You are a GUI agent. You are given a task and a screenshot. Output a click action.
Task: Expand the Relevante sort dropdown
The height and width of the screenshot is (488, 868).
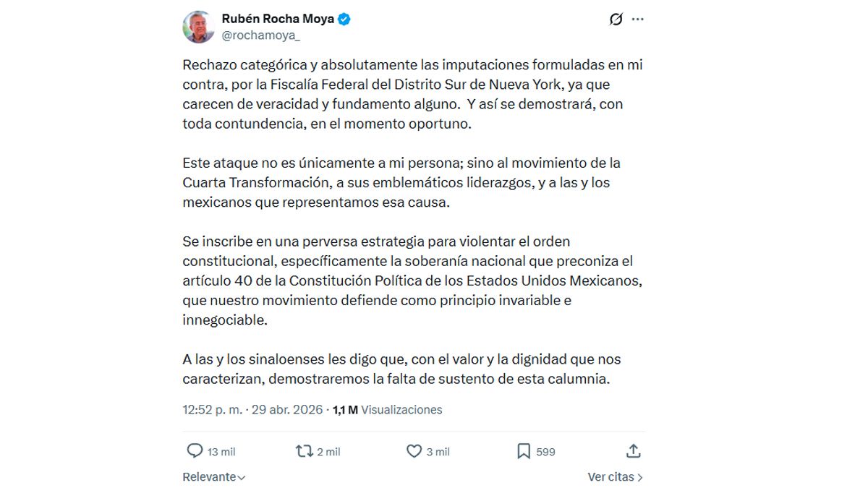click(x=214, y=477)
